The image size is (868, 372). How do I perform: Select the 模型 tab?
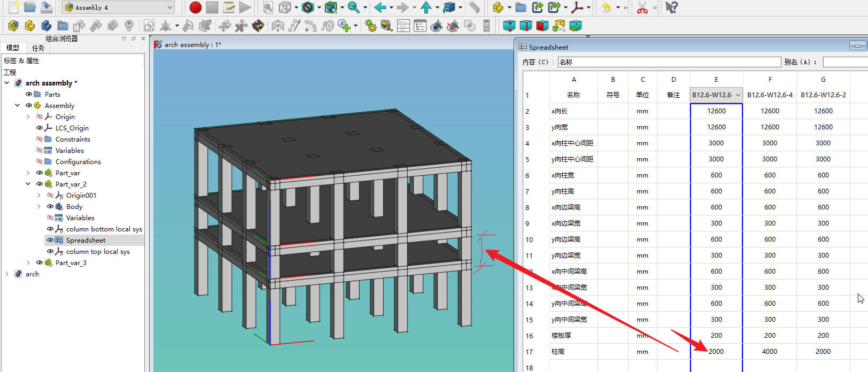(x=13, y=48)
